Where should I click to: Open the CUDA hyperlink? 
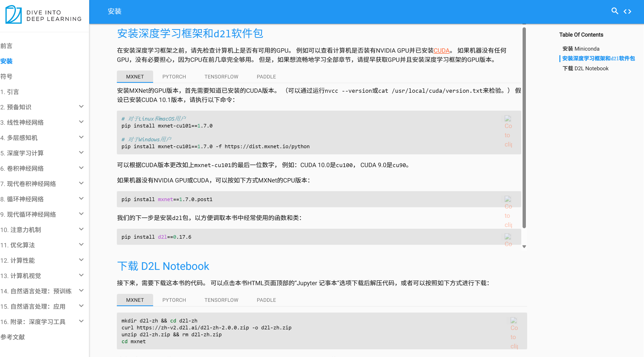pos(442,51)
